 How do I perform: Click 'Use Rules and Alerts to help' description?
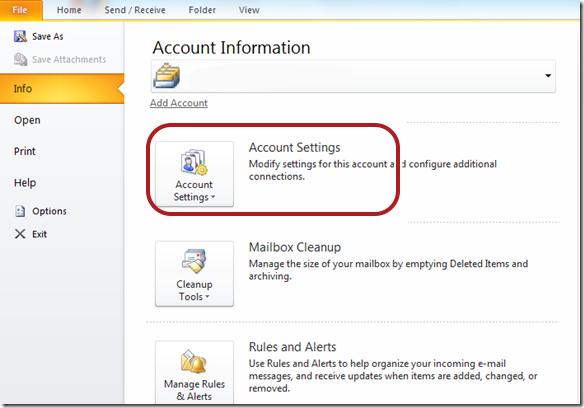[393, 376]
